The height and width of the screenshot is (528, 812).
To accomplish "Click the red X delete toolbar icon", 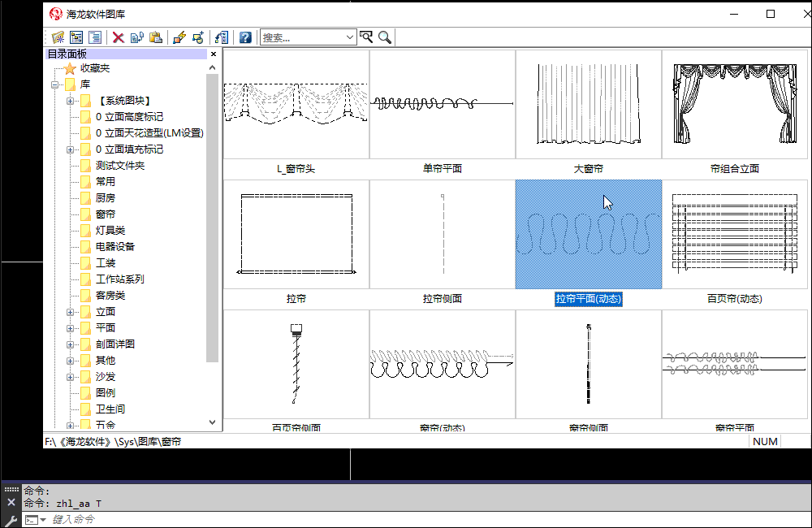I will pyautogui.click(x=118, y=37).
